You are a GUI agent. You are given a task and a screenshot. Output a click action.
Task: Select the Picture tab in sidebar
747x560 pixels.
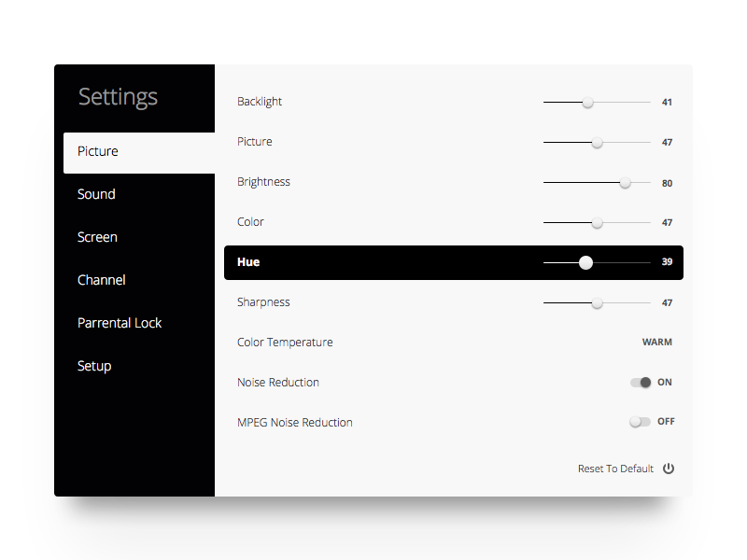(98, 151)
